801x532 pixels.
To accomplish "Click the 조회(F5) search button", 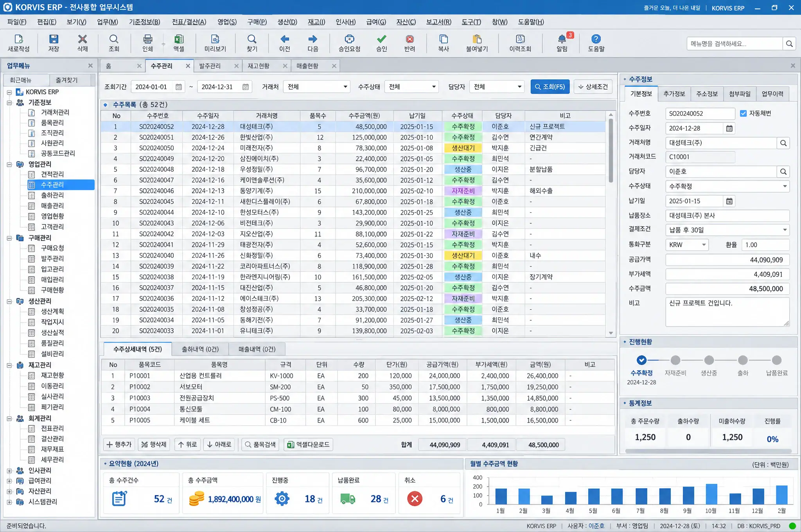I will click(550, 87).
